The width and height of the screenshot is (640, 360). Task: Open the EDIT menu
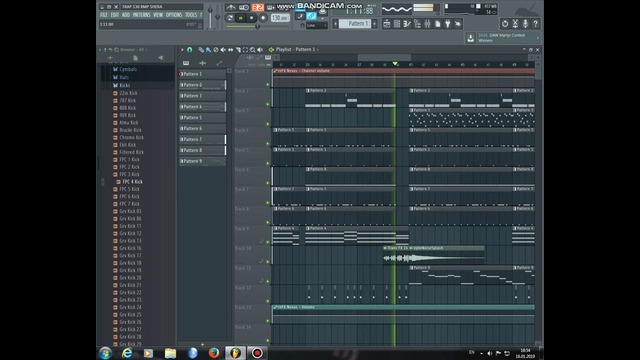pyautogui.click(x=115, y=15)
